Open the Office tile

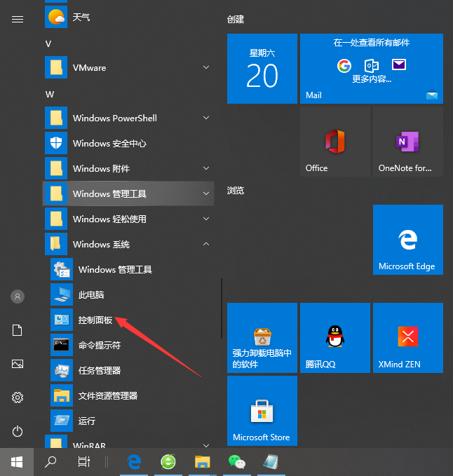[334, 141]
